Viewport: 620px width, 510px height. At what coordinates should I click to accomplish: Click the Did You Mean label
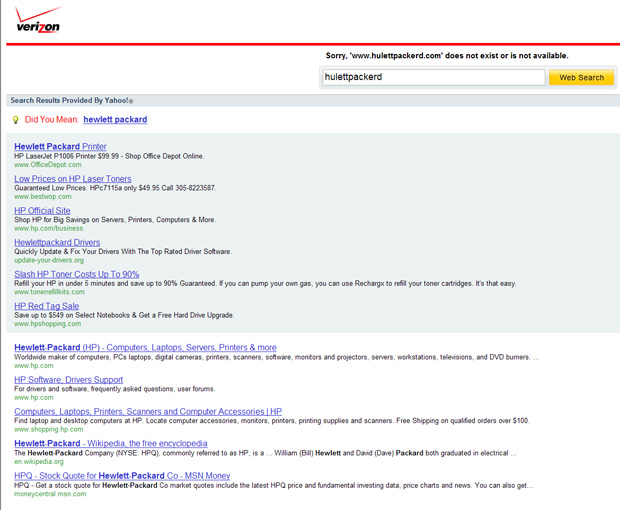51,119
